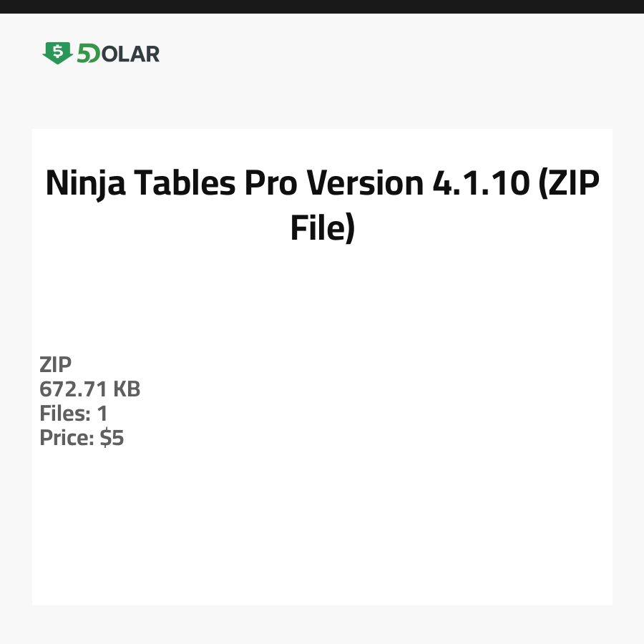Click the 672.71 KB file size text
Viewport: 644px width, 644px height.
[89, 389]
